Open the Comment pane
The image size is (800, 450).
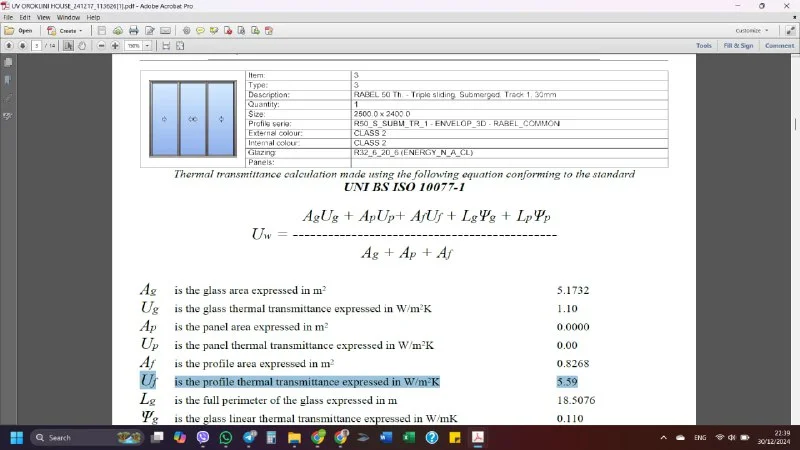coord(779,46)
